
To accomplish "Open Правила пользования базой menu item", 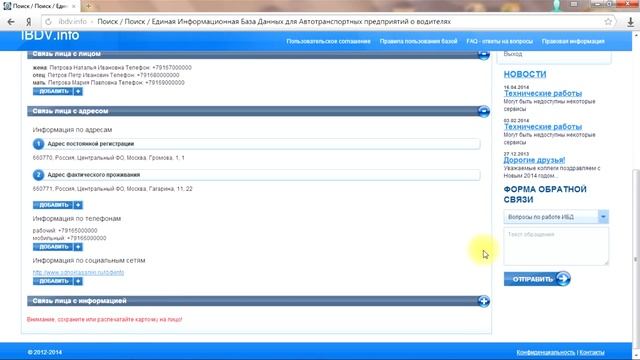I will pos(418,41).
